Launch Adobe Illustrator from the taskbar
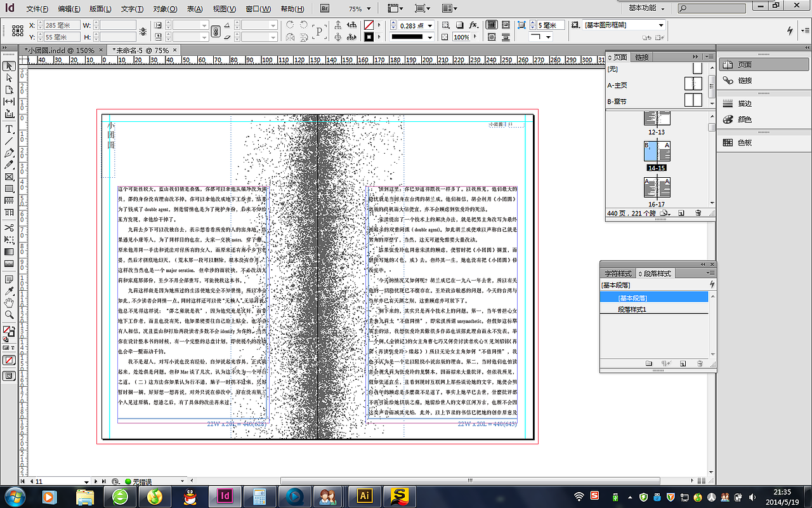 364,495
